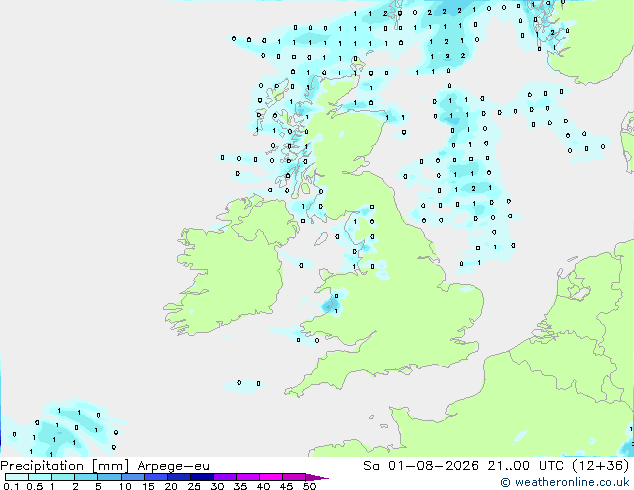Click legend scale label "35"
Screen dimensions: 634x490
[240, 486]
